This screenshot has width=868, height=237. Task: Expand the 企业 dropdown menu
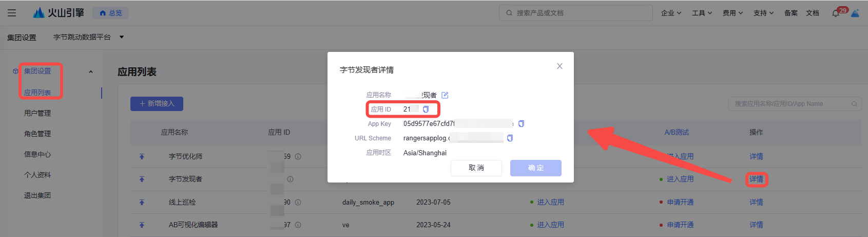pos(671,13)
